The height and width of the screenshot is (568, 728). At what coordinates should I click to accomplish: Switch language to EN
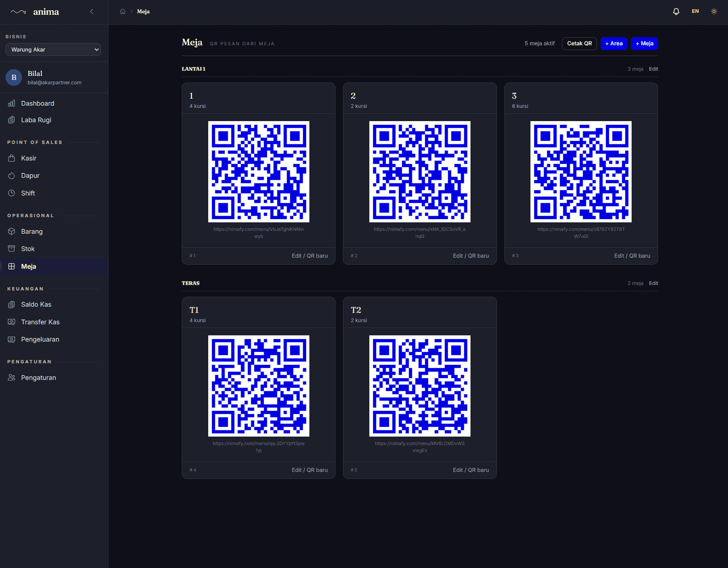(x=695, y=11)
